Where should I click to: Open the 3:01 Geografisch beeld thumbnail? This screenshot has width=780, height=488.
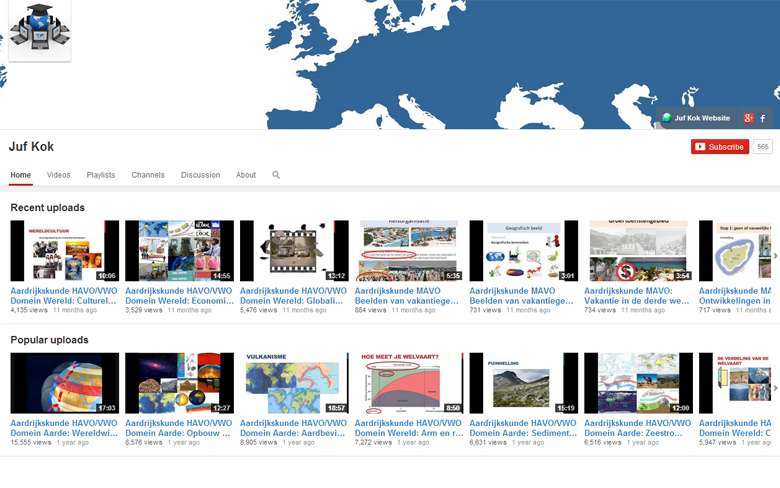(x=524, y=251)
